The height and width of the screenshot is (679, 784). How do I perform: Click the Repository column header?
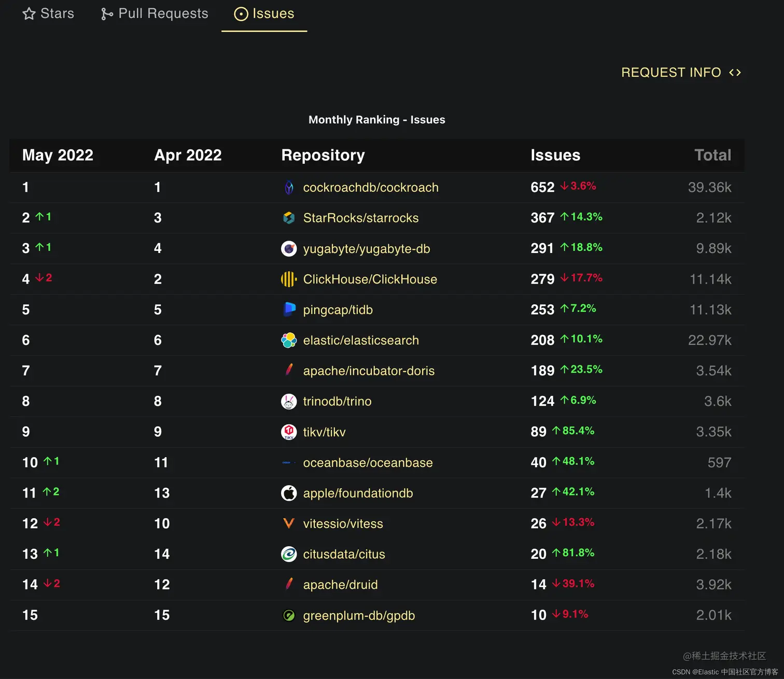click(323, 155)
